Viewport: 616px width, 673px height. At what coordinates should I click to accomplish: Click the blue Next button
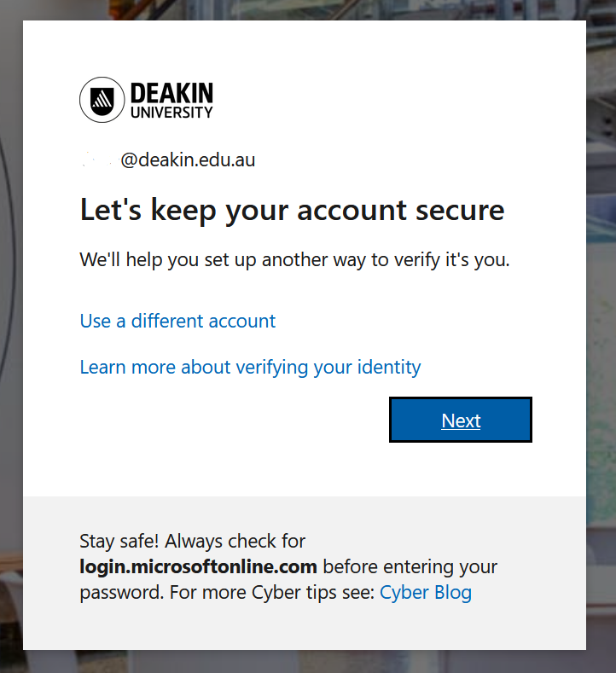[x=461, y=420]
